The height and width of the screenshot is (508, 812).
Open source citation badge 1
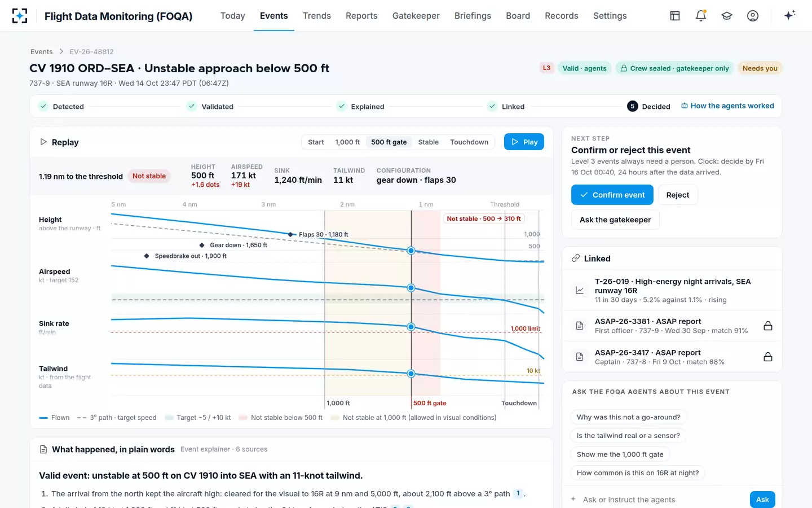518,493
